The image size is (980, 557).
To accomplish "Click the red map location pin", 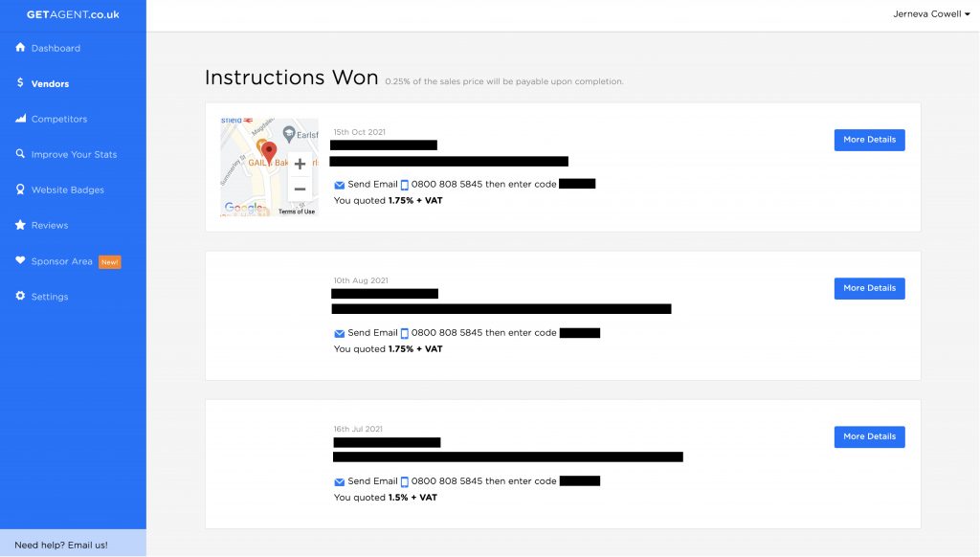I will 269,152.
